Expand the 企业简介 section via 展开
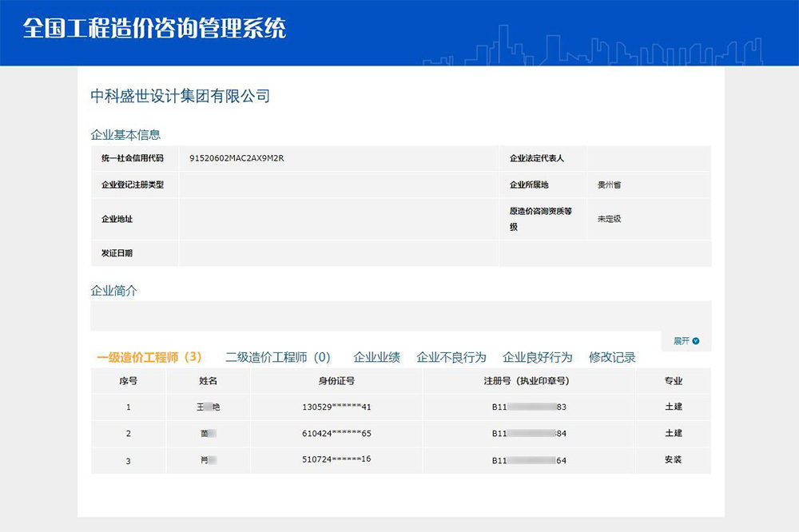Screen dimensions: 799x532 pyautogui.click(x=682, y=341)
